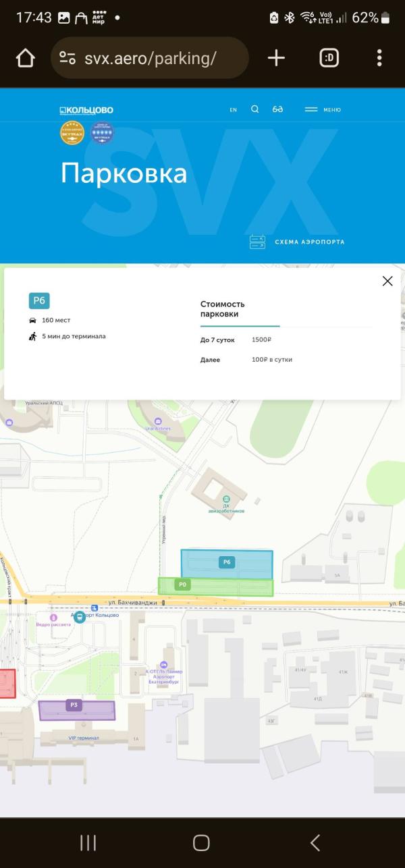The width and height of the screenshot is (405, 868).
Task: Tap the site settings icon in address bar
Action: click(x=67, y=59)
